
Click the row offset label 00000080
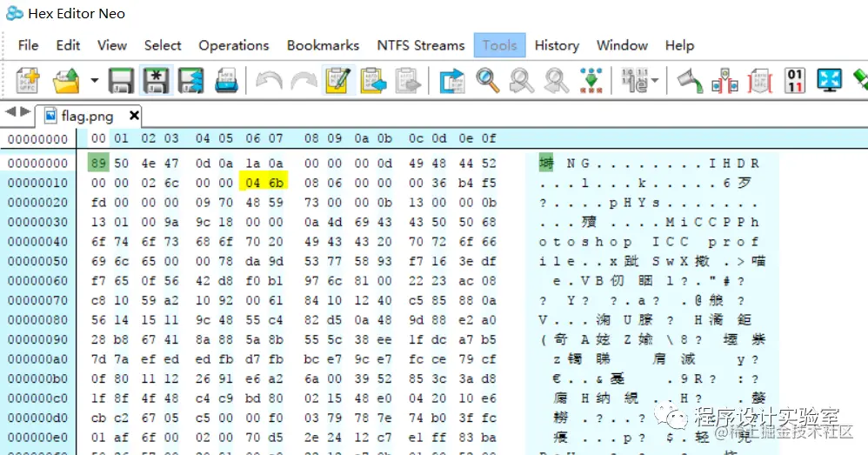(x=37, y=320)
